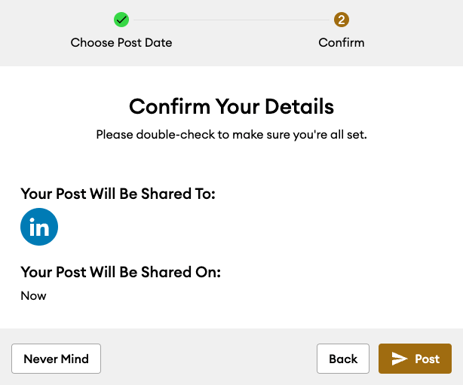Click the LinkedIn logo icon
Image resolution: width=463 pixels, height=385 pixels.
(x=39, y=227)
